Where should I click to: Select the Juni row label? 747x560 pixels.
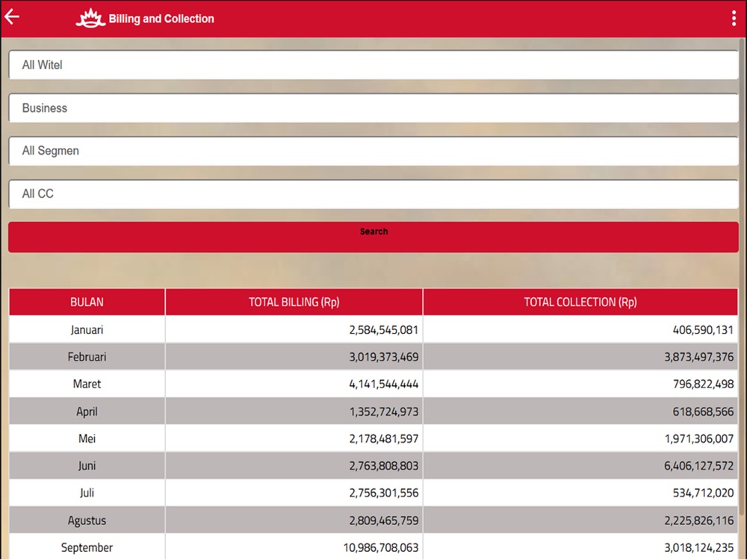pyautogui.click(x=87, y=465)
